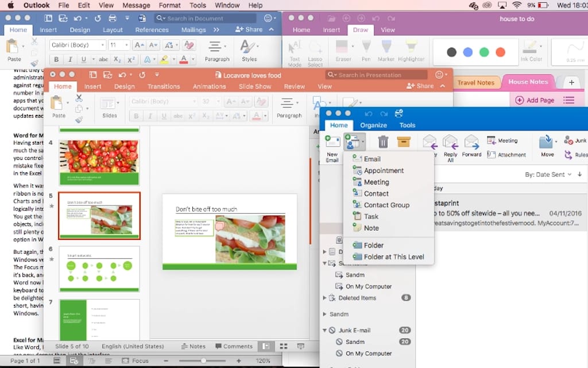
Task: Click Italic button in Word ribbon
Action: pos(70,59)
